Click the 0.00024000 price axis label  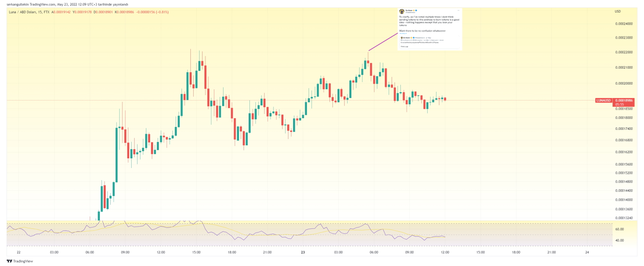point(623,23)
